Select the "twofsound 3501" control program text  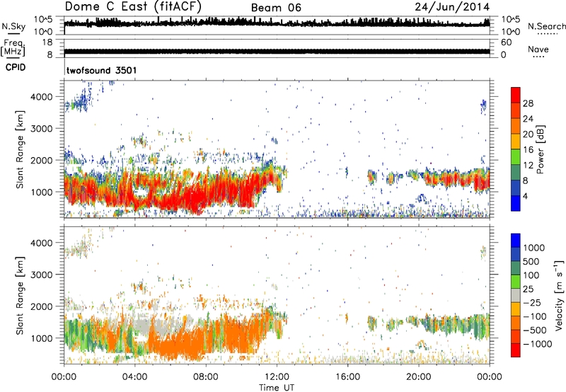[102, 70]
